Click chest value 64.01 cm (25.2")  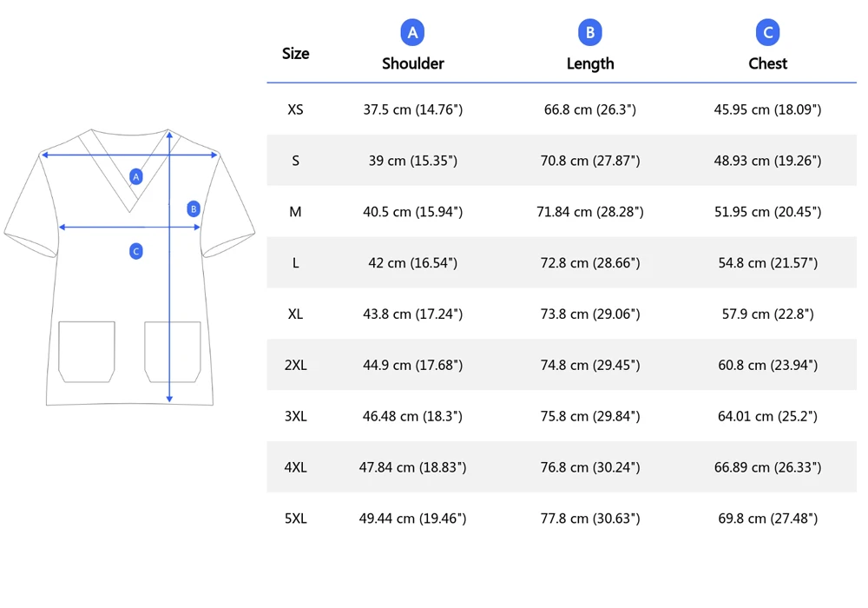767,416
